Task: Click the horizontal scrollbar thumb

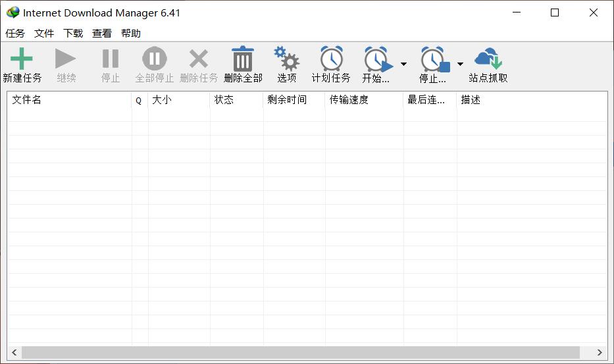Action: [301, 352]
